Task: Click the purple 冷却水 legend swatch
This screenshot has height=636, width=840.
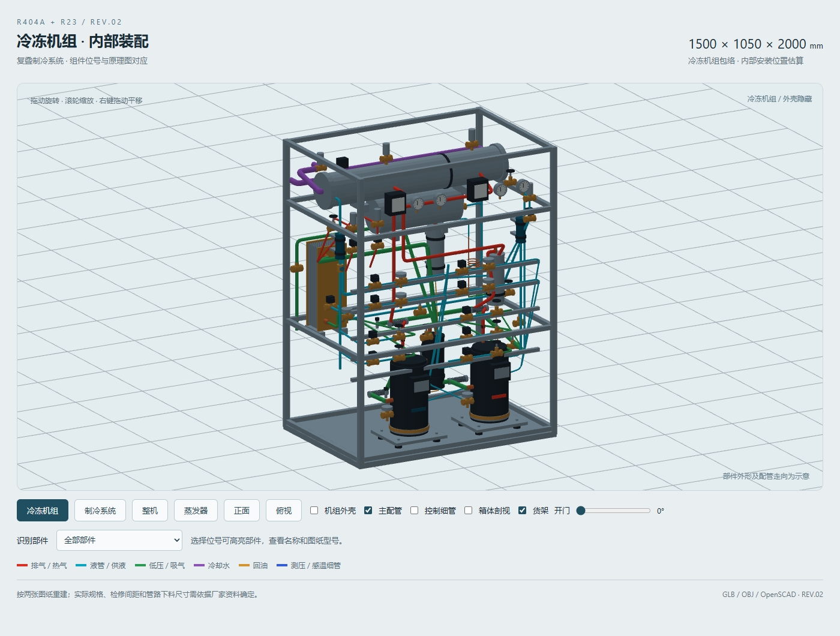Action: point(199,565)
